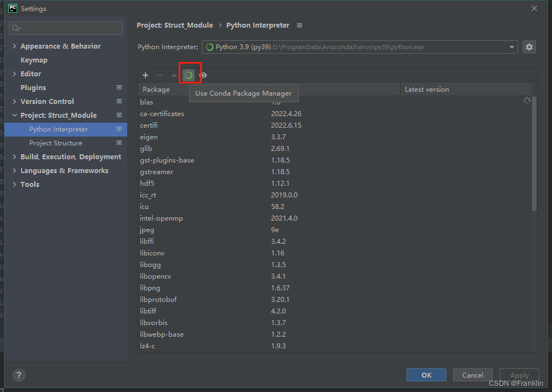Viewport: 552px width, 392px height.
Task: Select Keymap settings page
Action: coord(34,60)
